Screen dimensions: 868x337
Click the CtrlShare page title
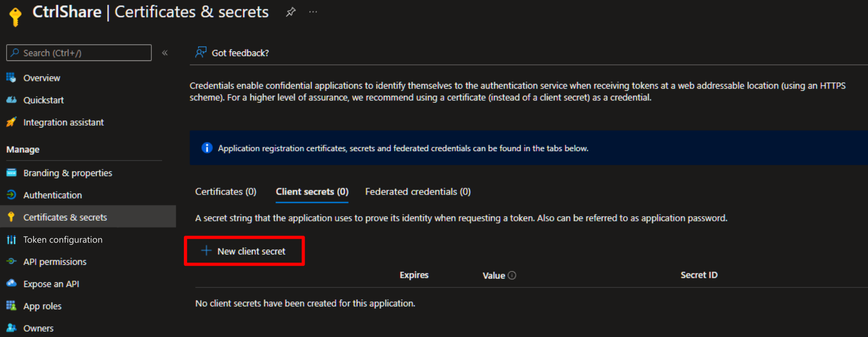click(x=67, y=12)
